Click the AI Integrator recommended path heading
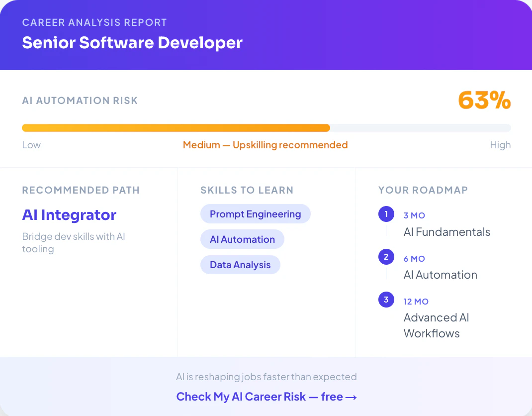Screen dimensions: 532x416 pos(69,215)
